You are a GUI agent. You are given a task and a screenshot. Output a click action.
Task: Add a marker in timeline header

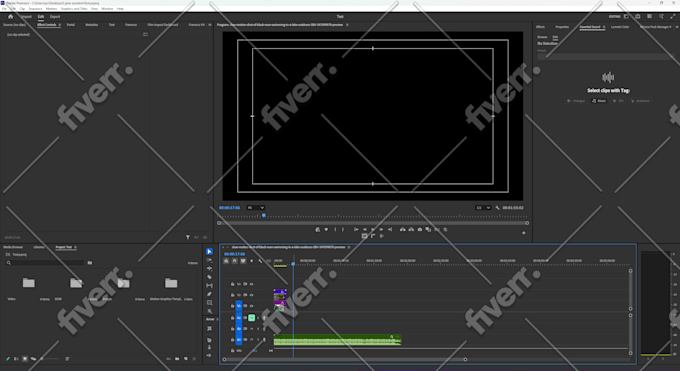point(252,261)
